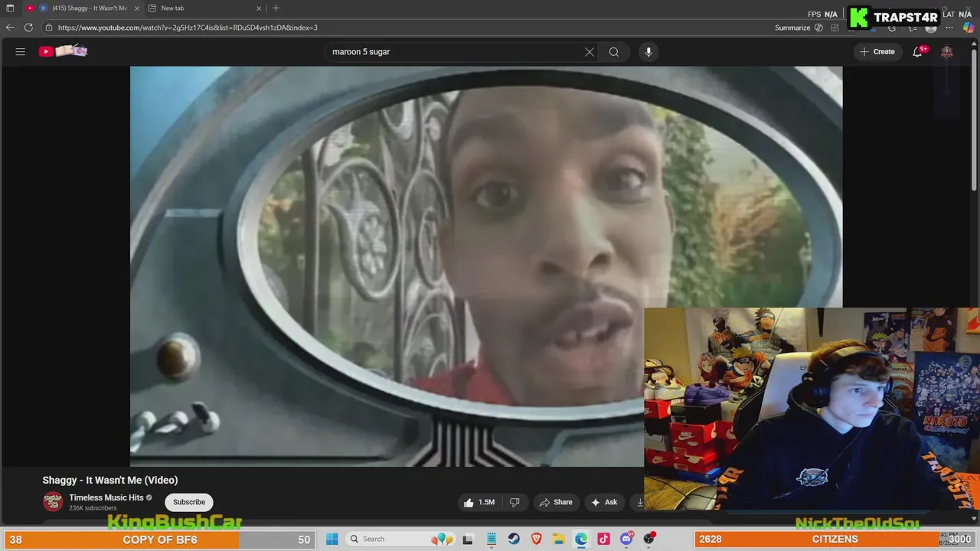Launch Steam from taskbar
This screenshot has width=980, height=551.
514,539
